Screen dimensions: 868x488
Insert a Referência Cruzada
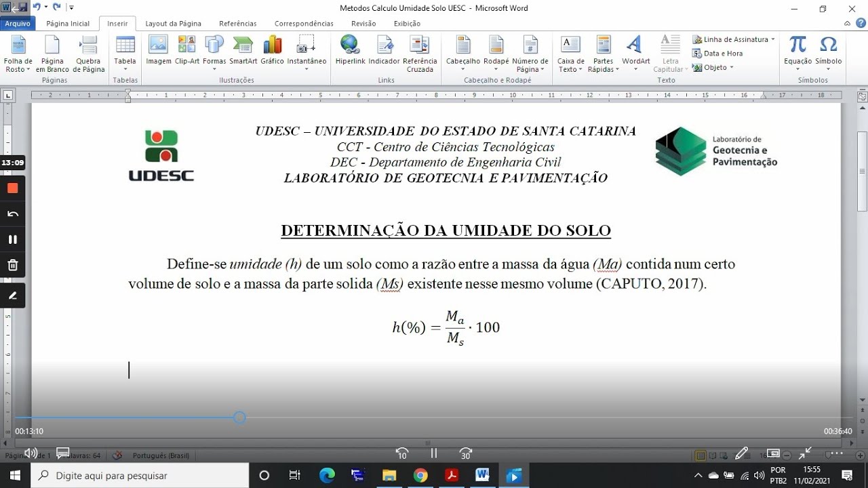click(420, 54)
